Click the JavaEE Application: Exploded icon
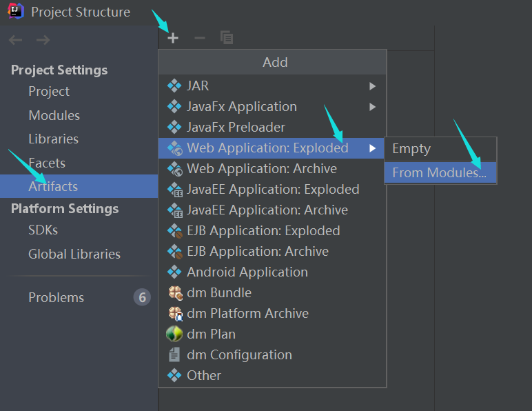This screenshot has height=411, width=532. (175, 190)
